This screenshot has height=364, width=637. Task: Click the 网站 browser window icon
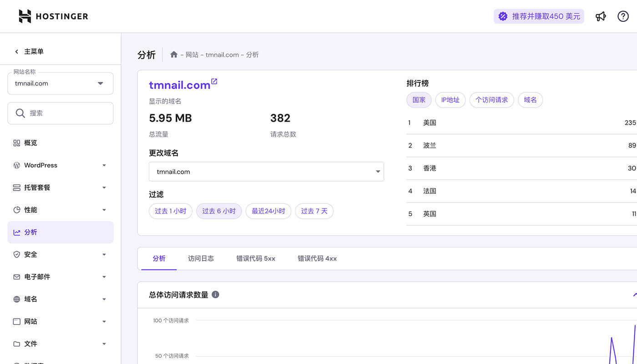point(17,321)
